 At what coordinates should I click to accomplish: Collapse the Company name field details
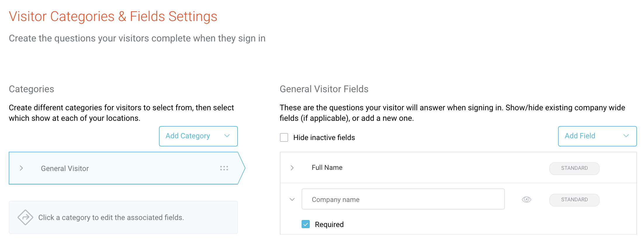click(x=292, y=199)
